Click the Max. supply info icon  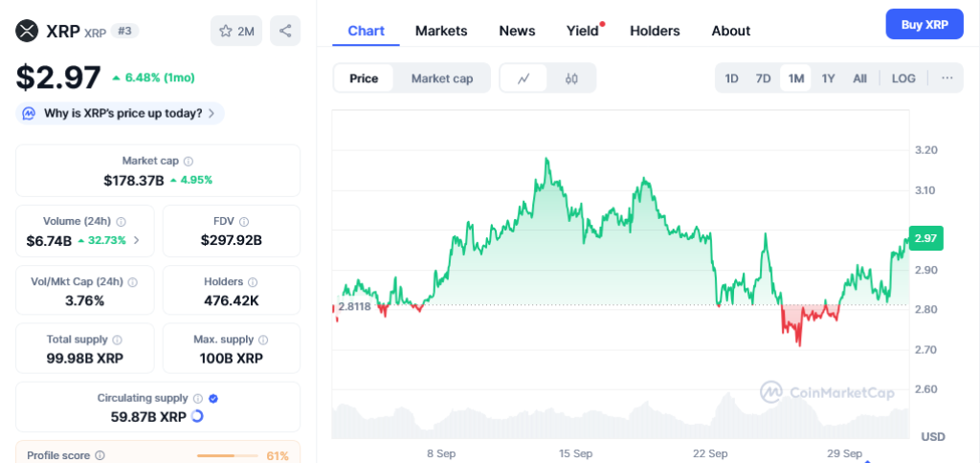[x=263, y=340]
